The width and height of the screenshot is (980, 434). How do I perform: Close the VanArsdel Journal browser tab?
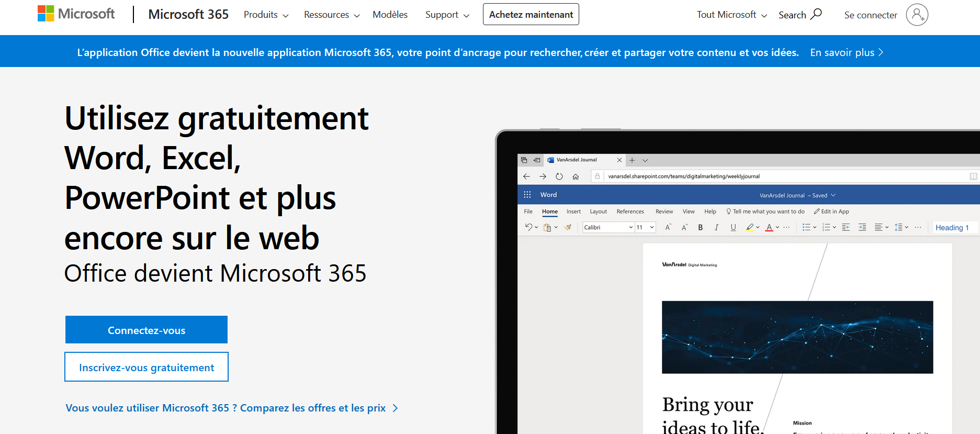click(619, 160)
